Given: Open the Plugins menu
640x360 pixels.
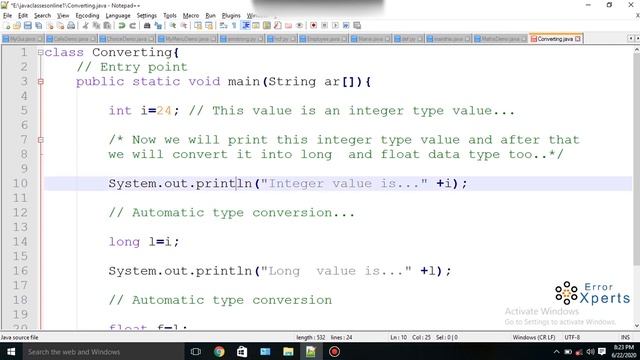Looking at the screenshot, I should tap(231, 16).
